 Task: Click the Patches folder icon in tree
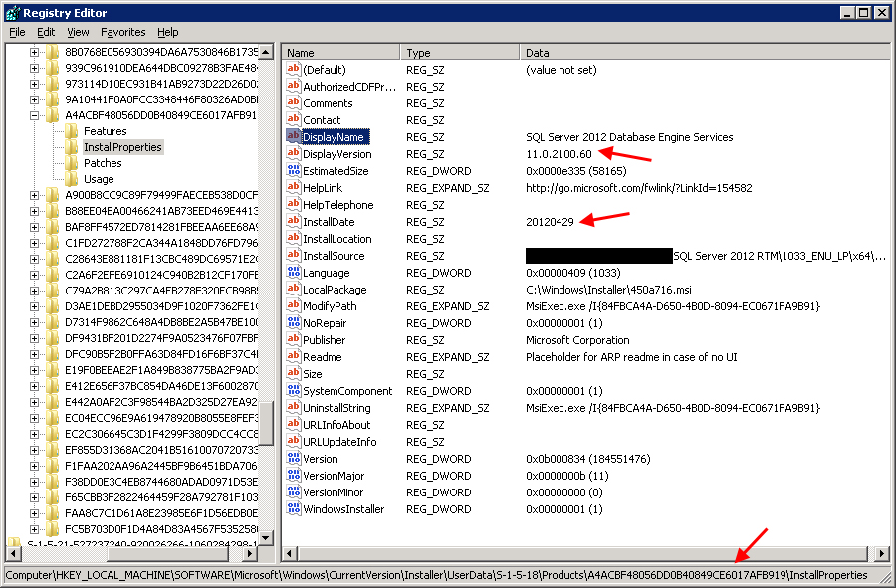(x=72, y=163)
